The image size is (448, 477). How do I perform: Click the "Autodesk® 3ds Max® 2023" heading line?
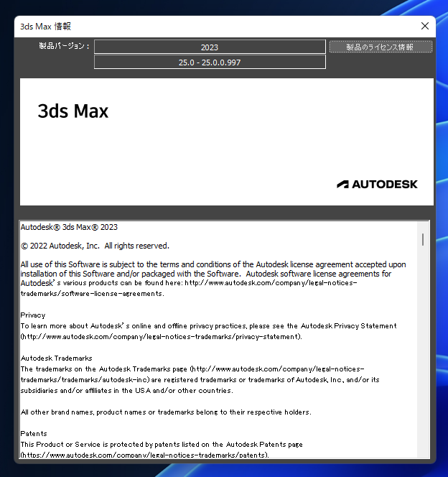tap(69, 227)
